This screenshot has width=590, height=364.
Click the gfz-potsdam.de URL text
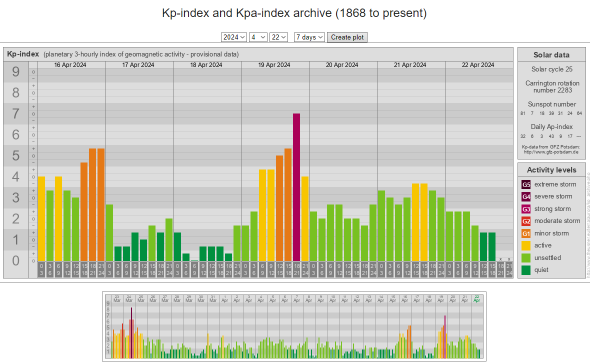551,152
